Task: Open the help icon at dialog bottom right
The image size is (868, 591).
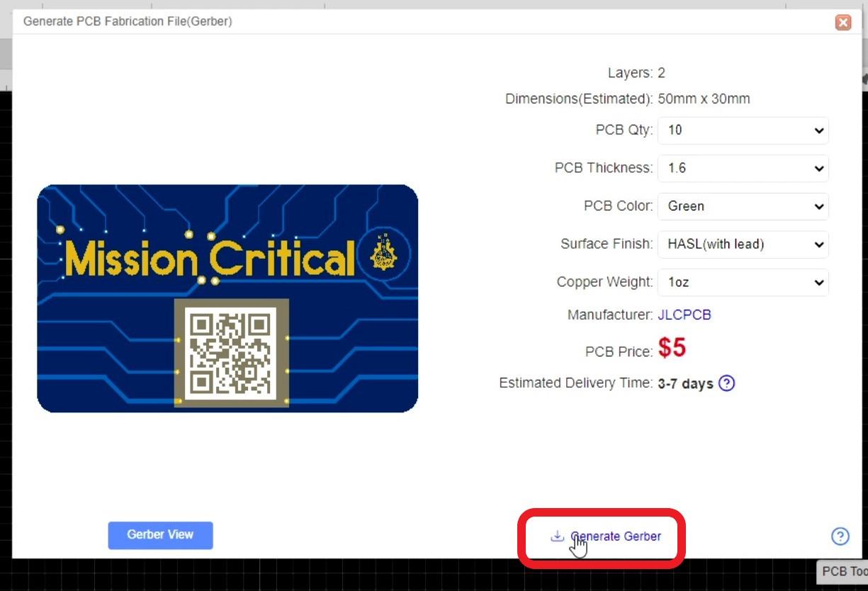Action: [x=840, y=536]
